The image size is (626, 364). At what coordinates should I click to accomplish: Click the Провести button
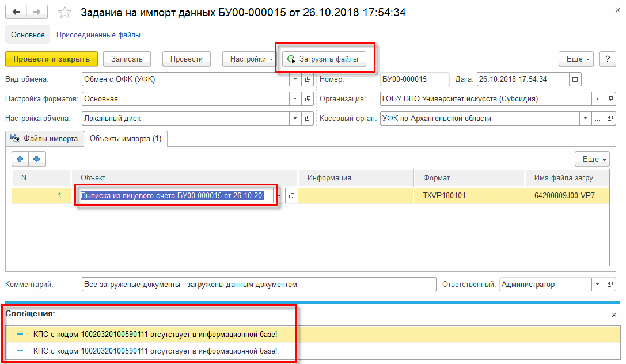tap(187, 59)
